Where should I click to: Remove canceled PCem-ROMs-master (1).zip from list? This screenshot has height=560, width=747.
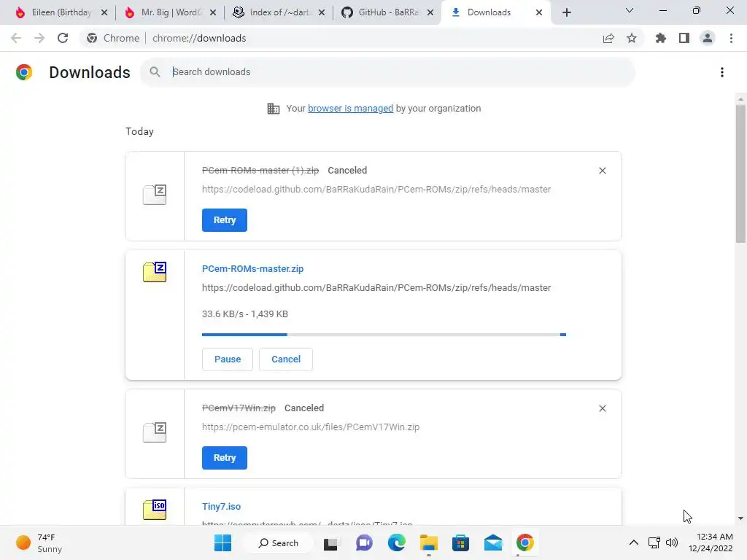coord(602,171)
